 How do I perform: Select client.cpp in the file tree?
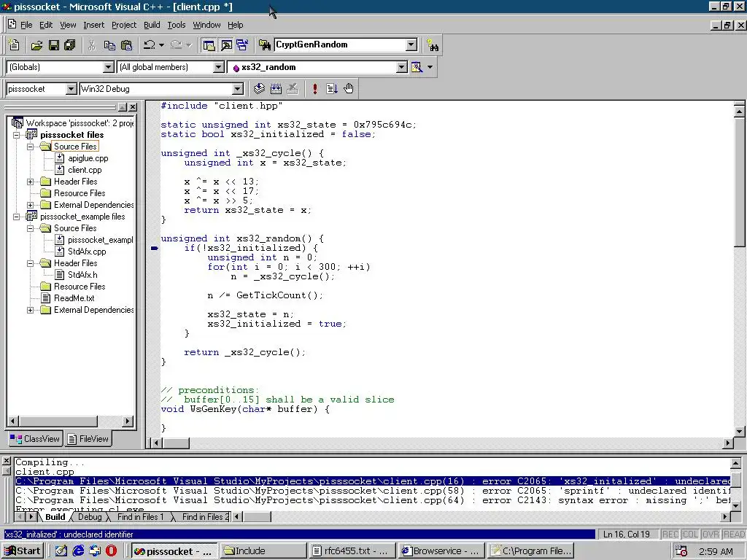point(85,170)
